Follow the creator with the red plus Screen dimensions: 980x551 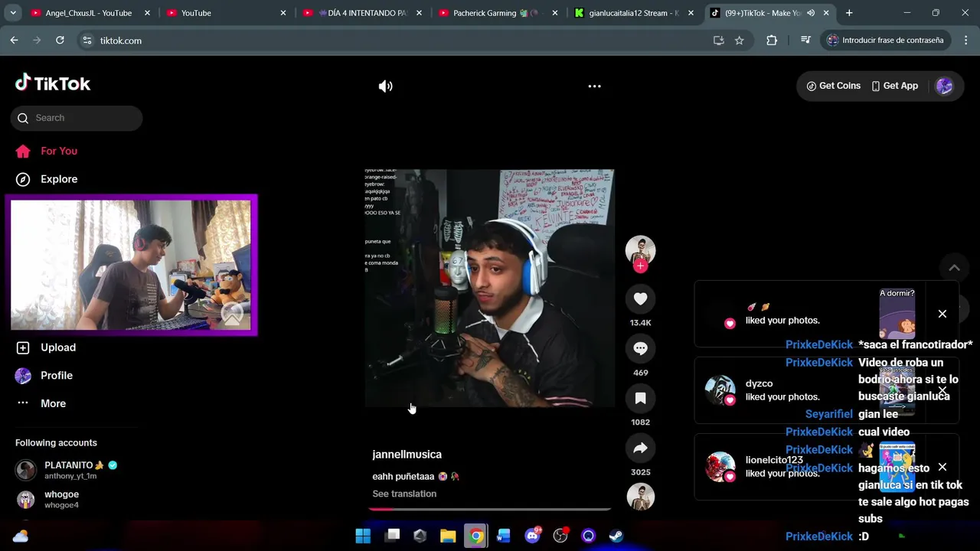pyautogui.click(x=640, y=266)
